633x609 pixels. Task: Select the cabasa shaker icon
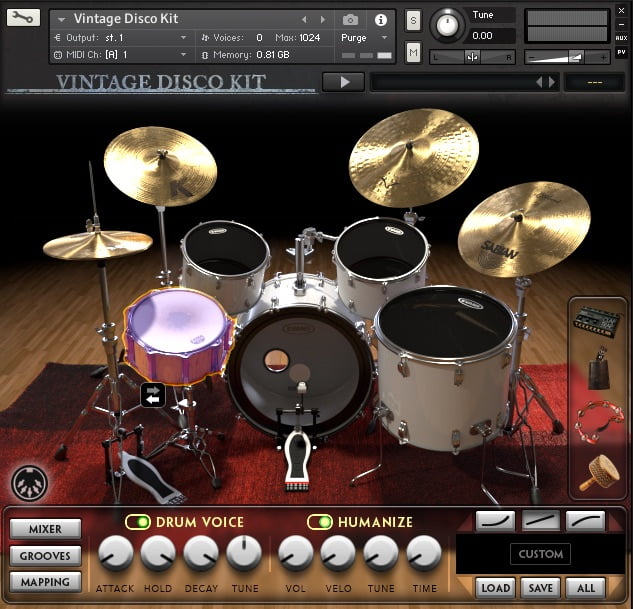coord(600,472)
